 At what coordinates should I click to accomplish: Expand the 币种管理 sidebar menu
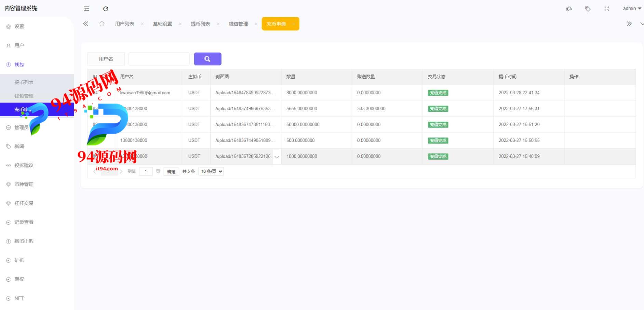pyautogui.click(x=37, y=184)
